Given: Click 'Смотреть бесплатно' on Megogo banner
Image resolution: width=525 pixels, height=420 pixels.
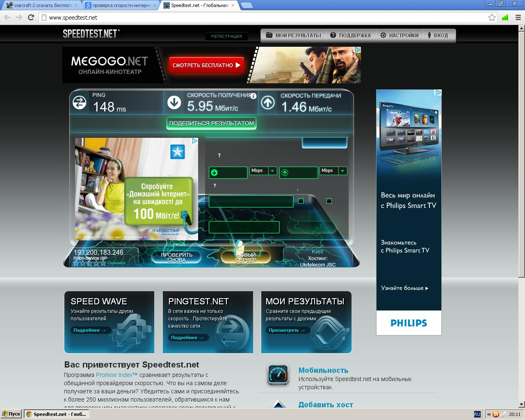Looking at the screenshot, I should [x=206, y=65].
